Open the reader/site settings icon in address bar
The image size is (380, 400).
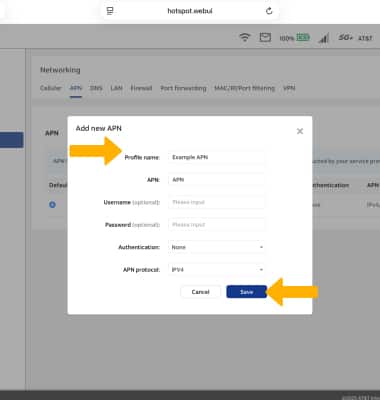tap(110, 11)
